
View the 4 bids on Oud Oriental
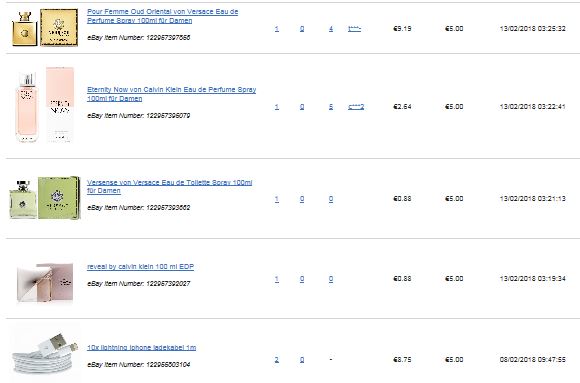coord(331,28)
